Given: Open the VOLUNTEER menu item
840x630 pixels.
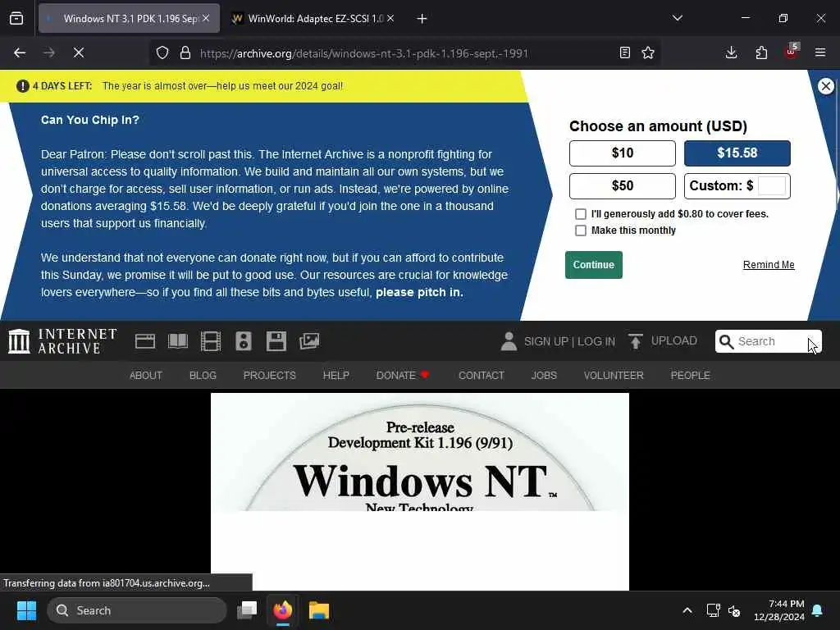Looking at the screenshot, I should point(614,375).
